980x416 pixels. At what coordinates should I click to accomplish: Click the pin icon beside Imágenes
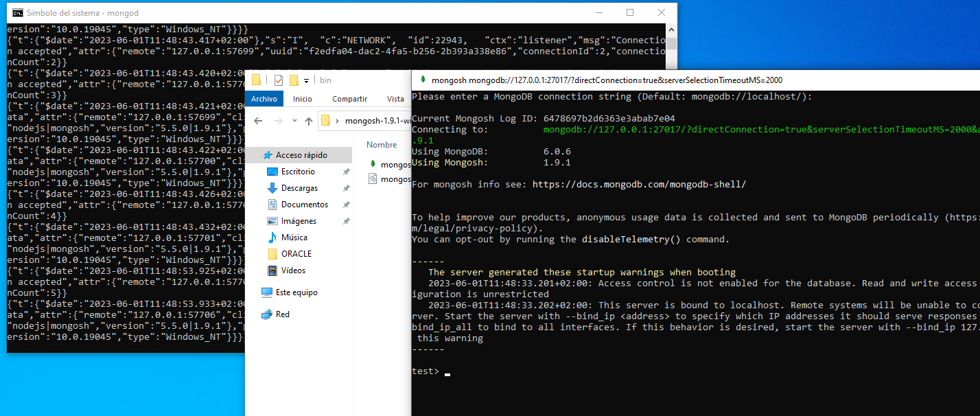click(347, 221)
